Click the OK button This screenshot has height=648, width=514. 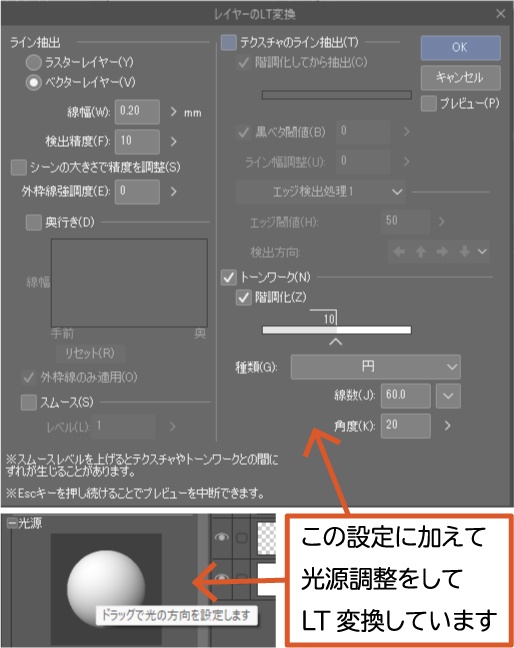pyautogui.click(x=460, y=48)
